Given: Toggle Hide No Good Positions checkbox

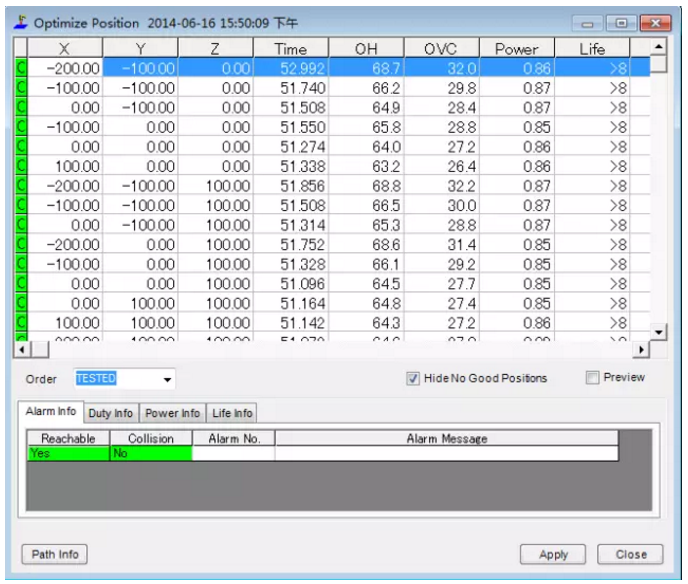Looking at the screenshot, I should pos(412,378).
